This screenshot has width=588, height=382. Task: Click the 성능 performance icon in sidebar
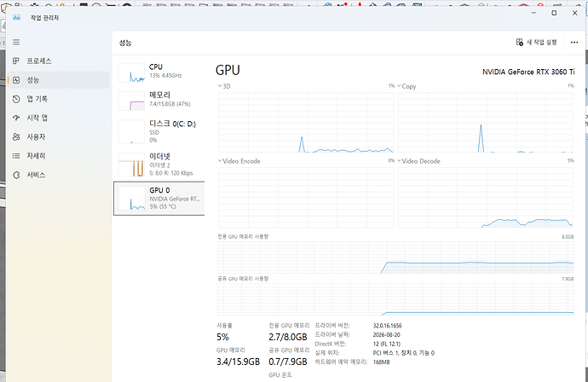[x=16, y=80]
